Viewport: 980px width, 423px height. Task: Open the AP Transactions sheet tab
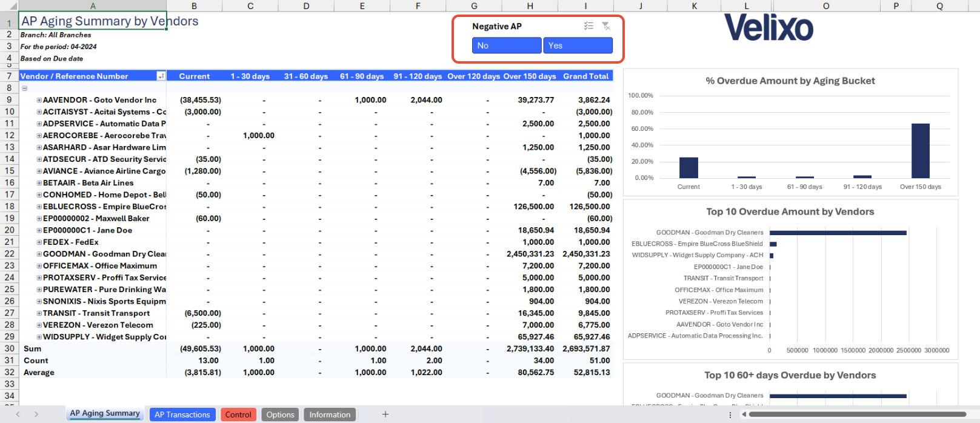[x=182, y=415]
